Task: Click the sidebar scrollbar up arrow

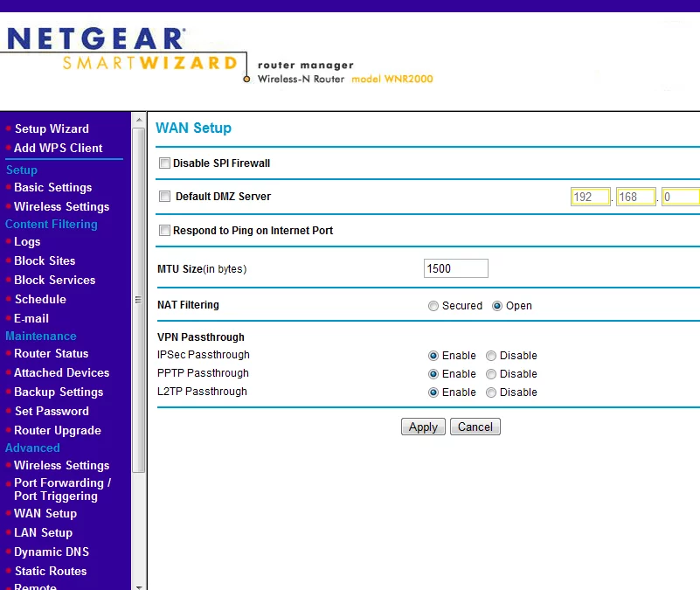Action: point(138,120)
